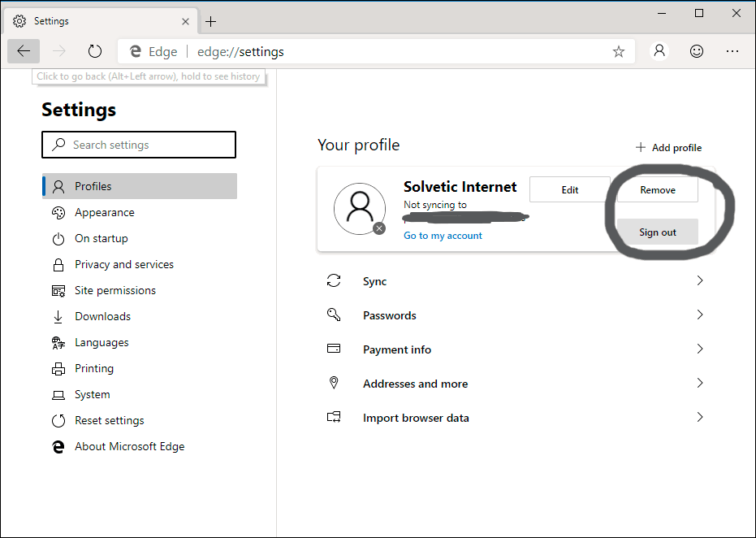756x538 pixels.
Task: Open the profile avatar in toolbar
Action: (x=659, y=51)
